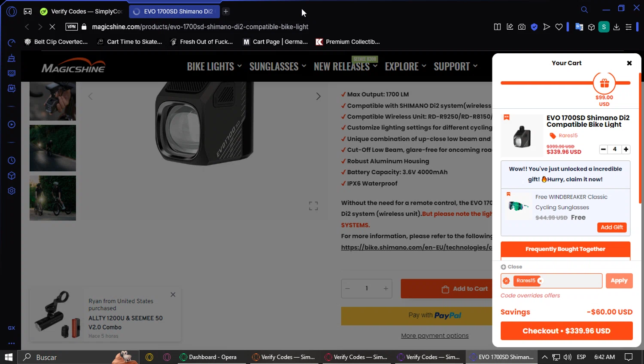Take a snapshot with the camera icon
This screenshot has width=644, height=364.
(522, 27)
